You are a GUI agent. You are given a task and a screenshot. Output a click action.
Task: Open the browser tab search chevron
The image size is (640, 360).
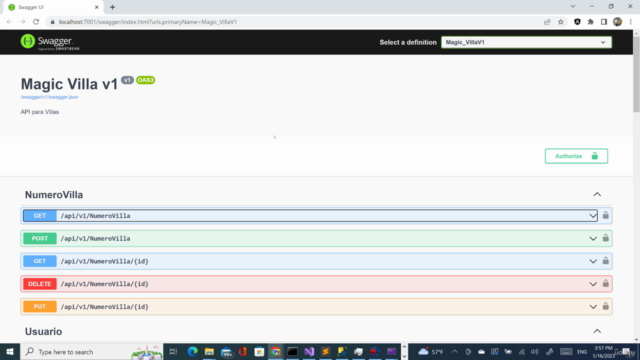(573, 7)
